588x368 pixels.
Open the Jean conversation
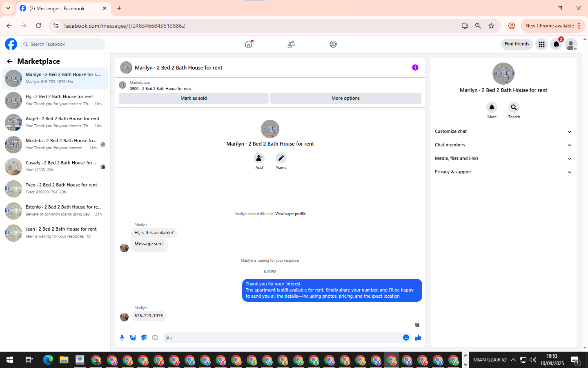click(x=55, y=233)
